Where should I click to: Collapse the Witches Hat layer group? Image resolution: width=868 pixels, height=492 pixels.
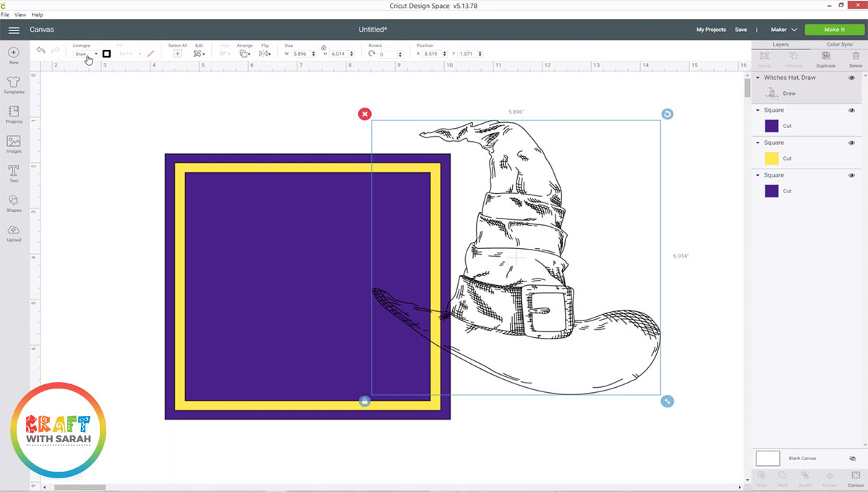click(x=758, y=77)
